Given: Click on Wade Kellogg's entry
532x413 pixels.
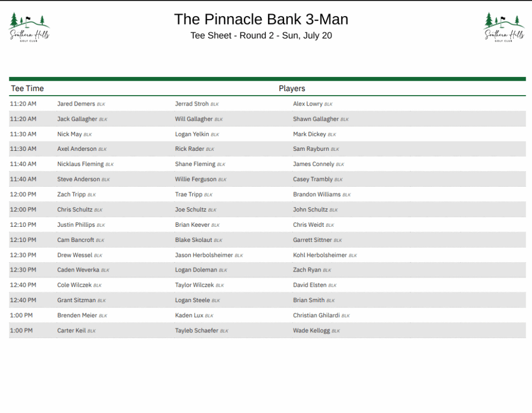Looking at the screenshot, I should [312, 330].
